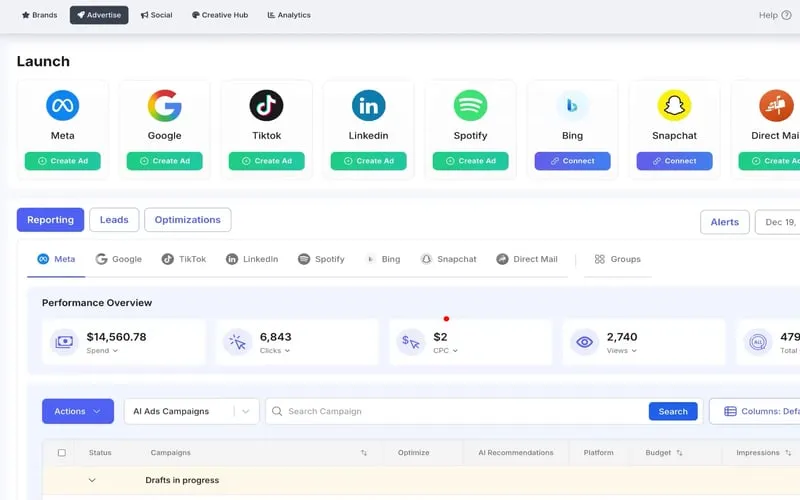800x500 pixels.
Task: Click the search magnifier icon
Action: pos(277,411)
